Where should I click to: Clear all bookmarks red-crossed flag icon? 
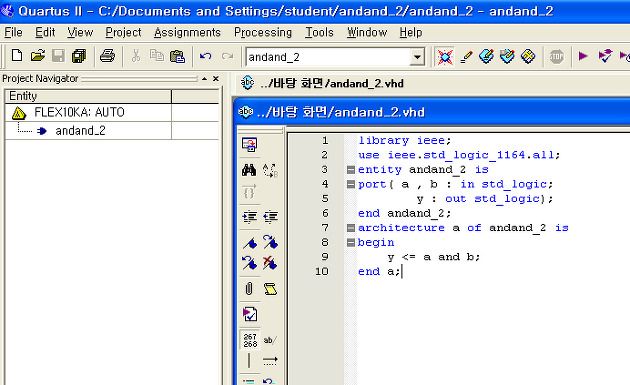[x=270, y=263]
